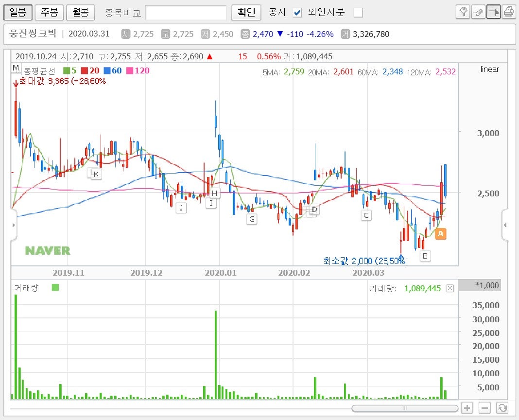Viewport: 519px width, 420px height.
Task: Switch to the 주봉 weekly view
Action: coord(49,12)
